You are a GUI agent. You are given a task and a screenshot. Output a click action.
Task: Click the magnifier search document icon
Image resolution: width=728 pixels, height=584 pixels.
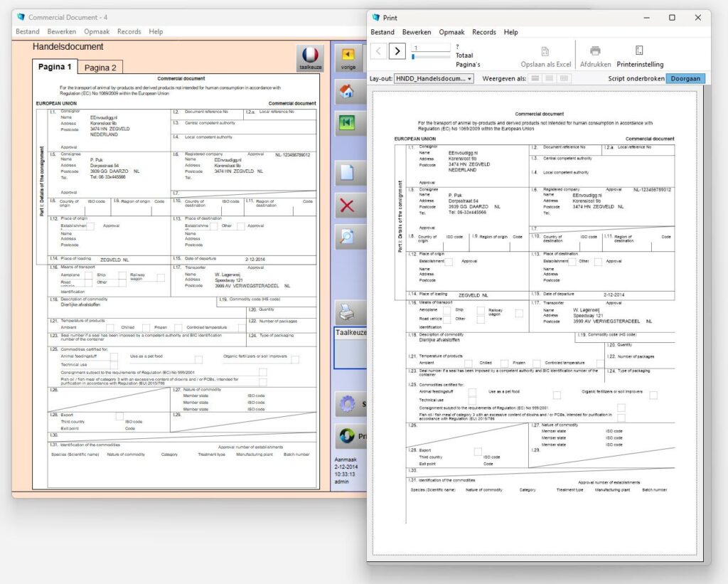pos(347,237)
